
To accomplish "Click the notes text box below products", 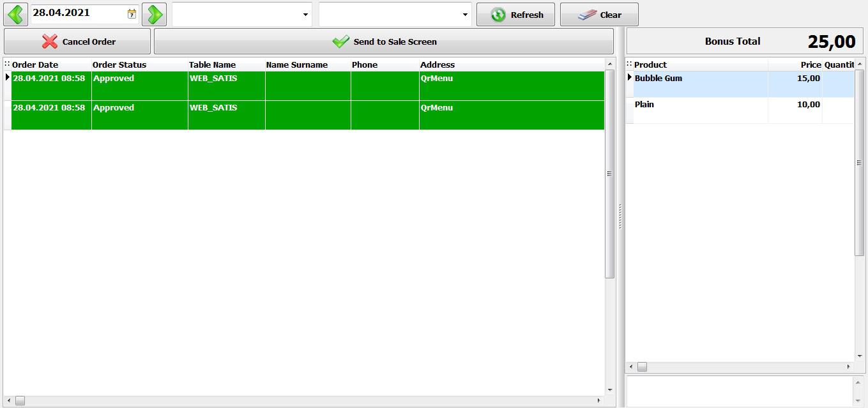I will coord(740,391).
